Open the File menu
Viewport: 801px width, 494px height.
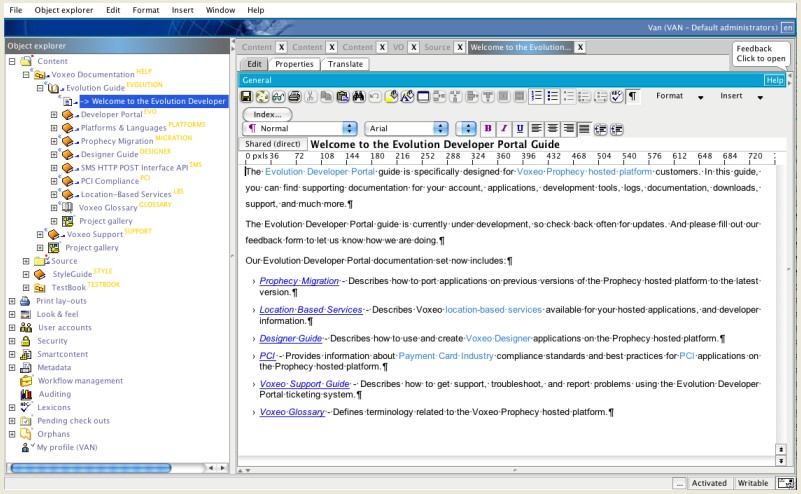16,10
